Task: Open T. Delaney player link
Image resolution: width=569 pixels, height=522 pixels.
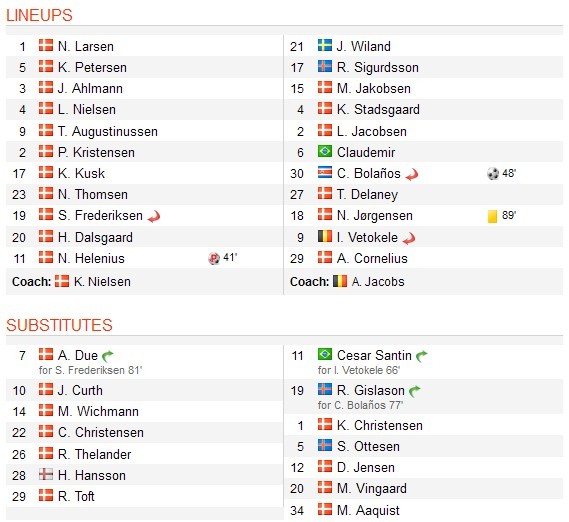Action: (367, 195)
